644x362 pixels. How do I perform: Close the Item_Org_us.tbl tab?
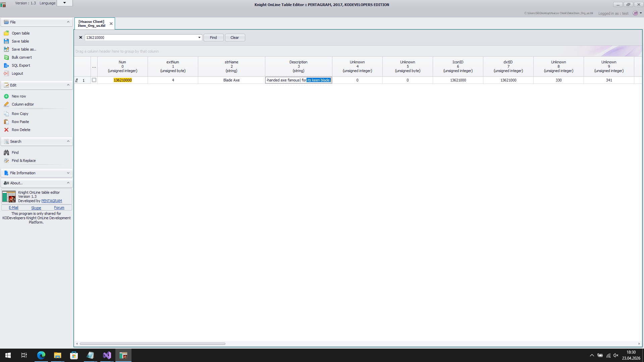111,24
